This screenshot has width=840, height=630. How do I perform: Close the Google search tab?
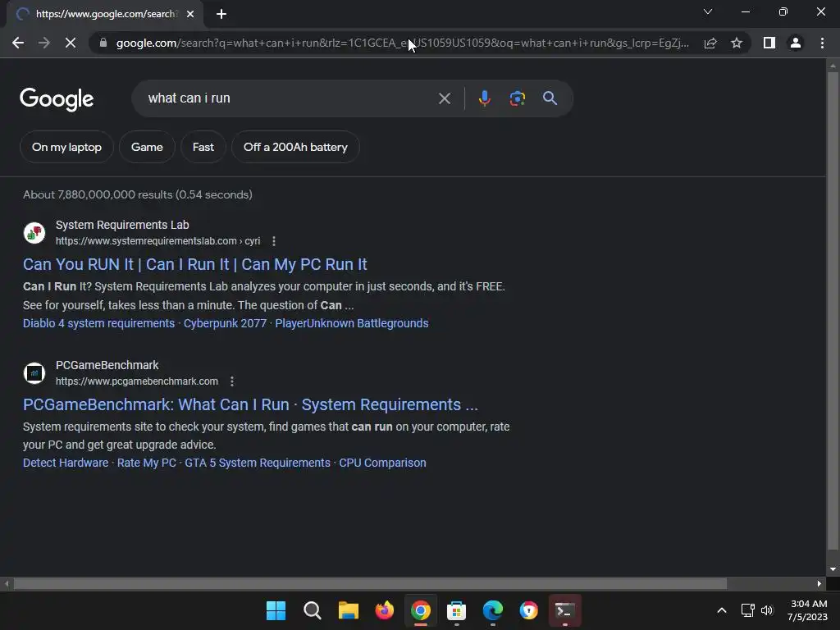tap(190, 14)
